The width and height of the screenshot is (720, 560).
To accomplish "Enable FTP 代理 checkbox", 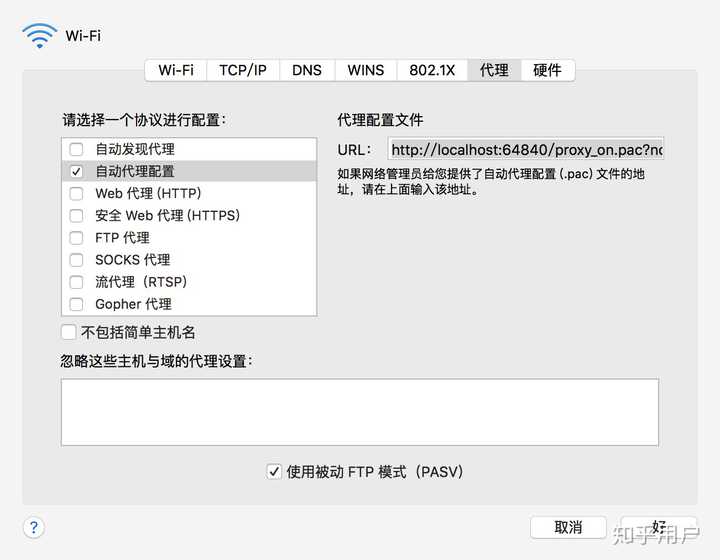I will pos(76,238).
